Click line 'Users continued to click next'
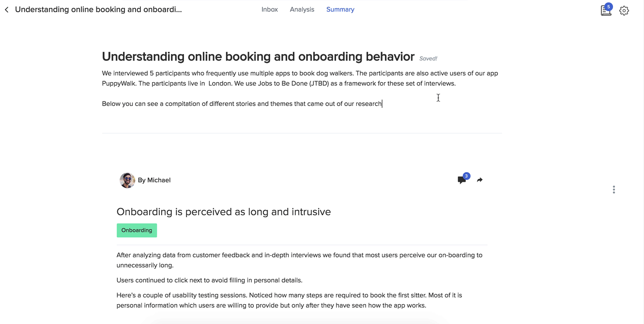This screenshot has width=644, height=324. pos(209,280)
